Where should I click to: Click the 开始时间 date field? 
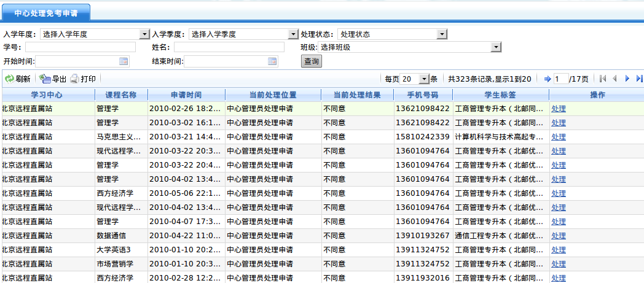click(x=77, y=61)
